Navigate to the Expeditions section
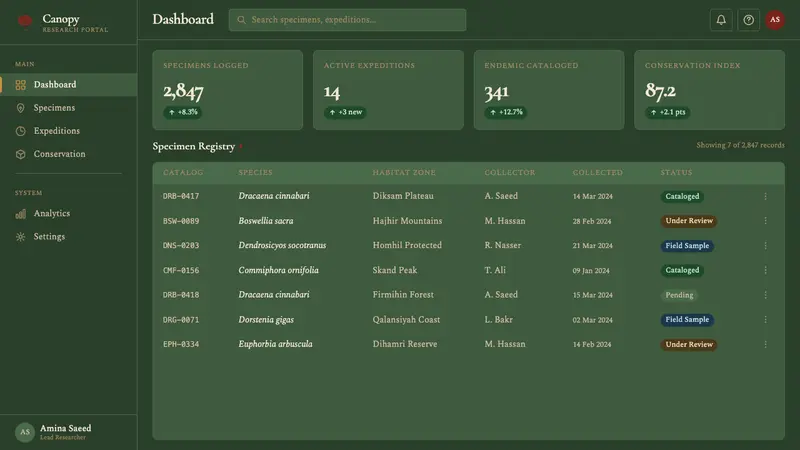The image size is (800, 450). pos(68,131)
